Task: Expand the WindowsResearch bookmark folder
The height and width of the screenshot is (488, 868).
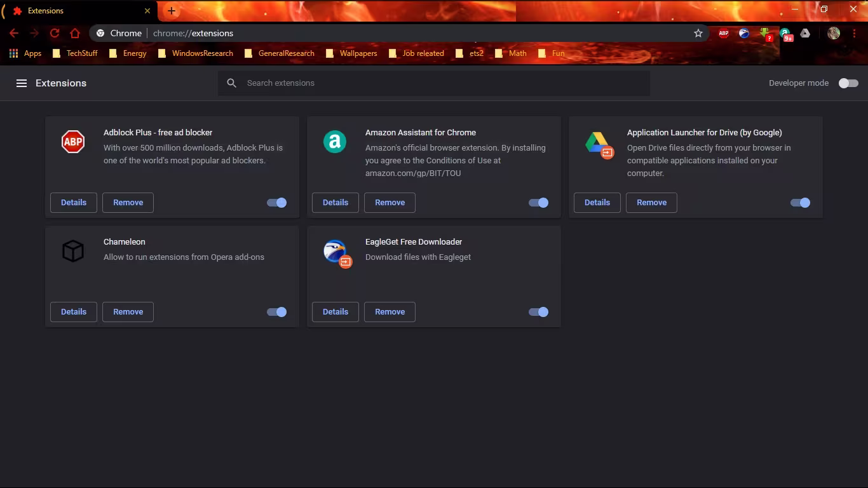Action: (x=195, y=53)
